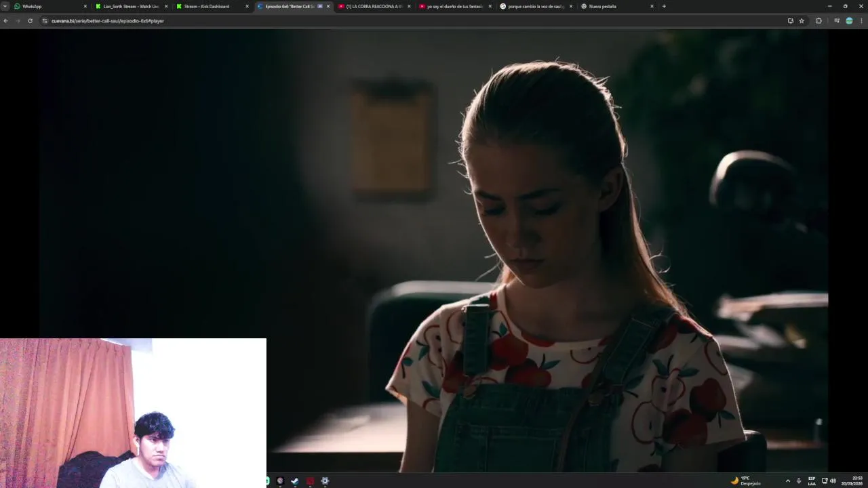Close the Episodio 6x6 tab
The height and width of the screenshot is (488, 868).
328,6
